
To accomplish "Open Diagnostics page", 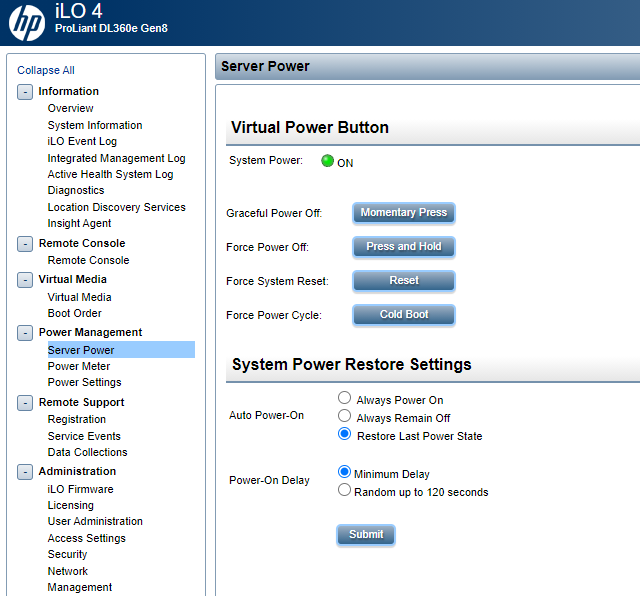I will [x=76, y=191].
